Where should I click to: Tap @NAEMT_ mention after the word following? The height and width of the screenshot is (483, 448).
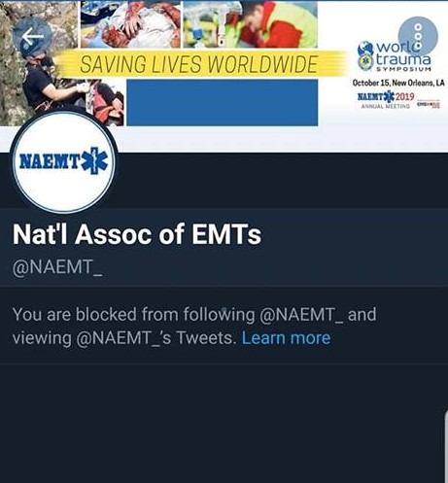[301, 315]
